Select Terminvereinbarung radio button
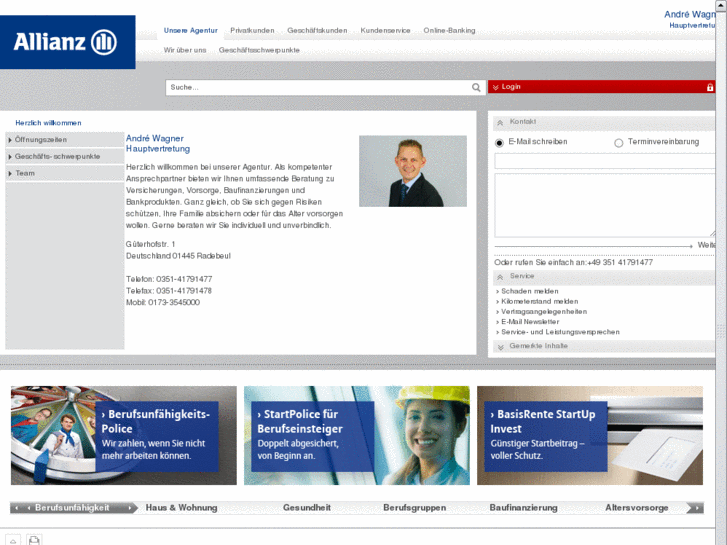This screenshot has height=545, width=727. pos(619,142)
